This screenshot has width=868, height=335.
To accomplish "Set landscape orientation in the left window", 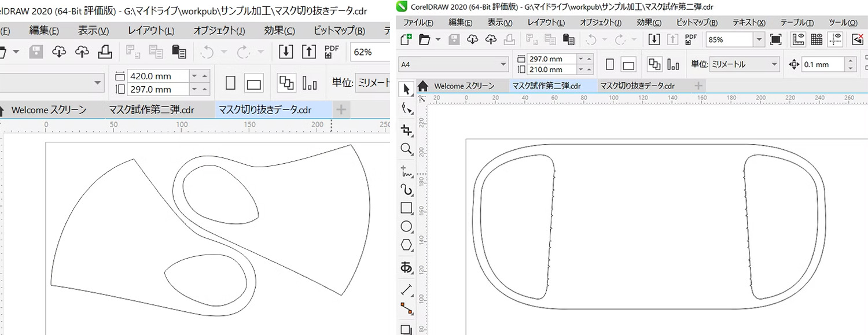I will pos(253,83).
